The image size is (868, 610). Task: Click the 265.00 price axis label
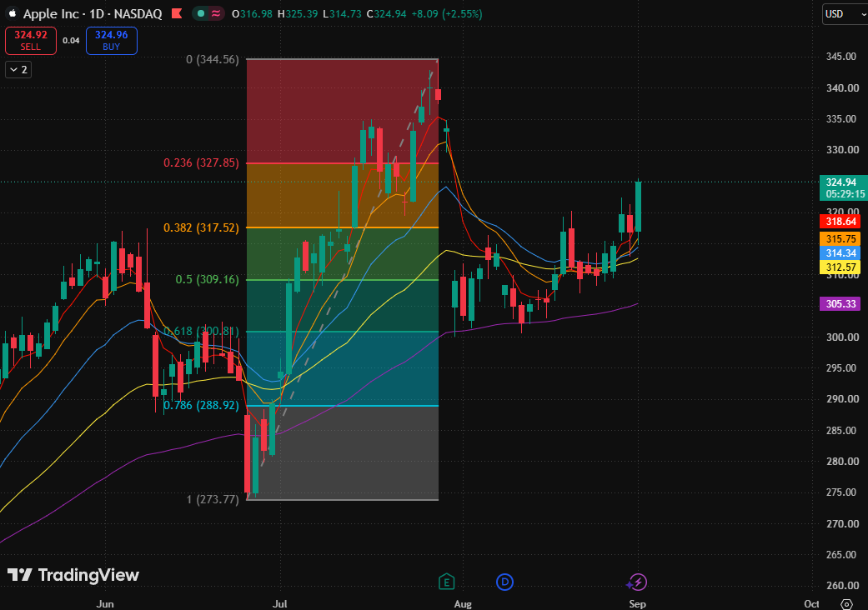841,555
